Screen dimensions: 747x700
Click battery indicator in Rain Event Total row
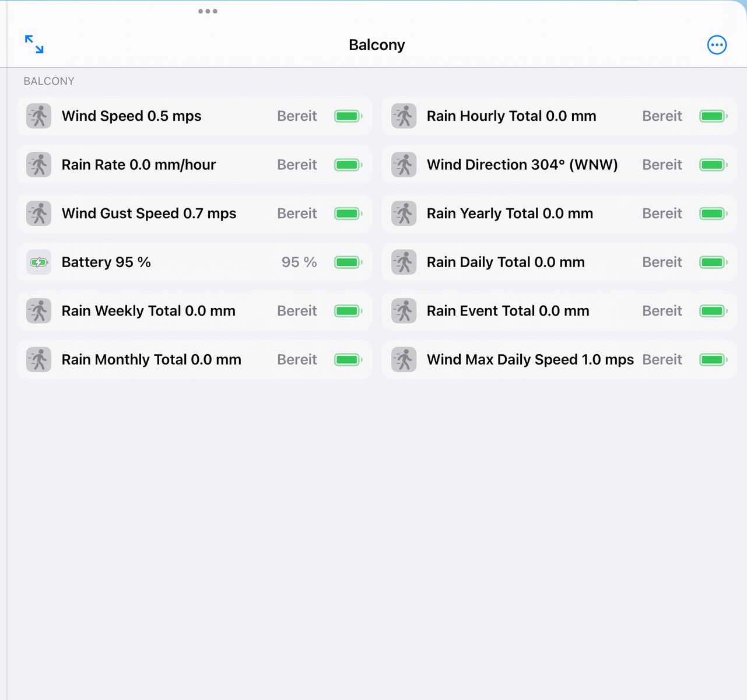click(713, 311)
